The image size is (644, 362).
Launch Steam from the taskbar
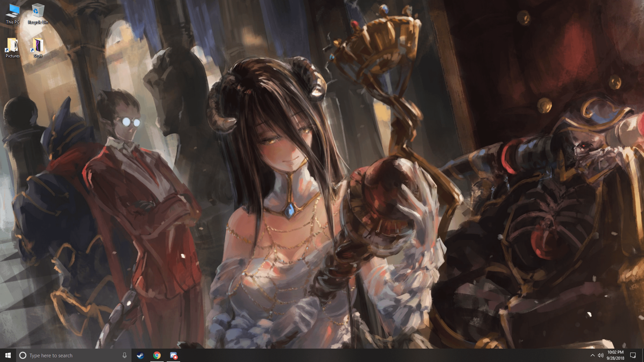(x=140, y=356)
